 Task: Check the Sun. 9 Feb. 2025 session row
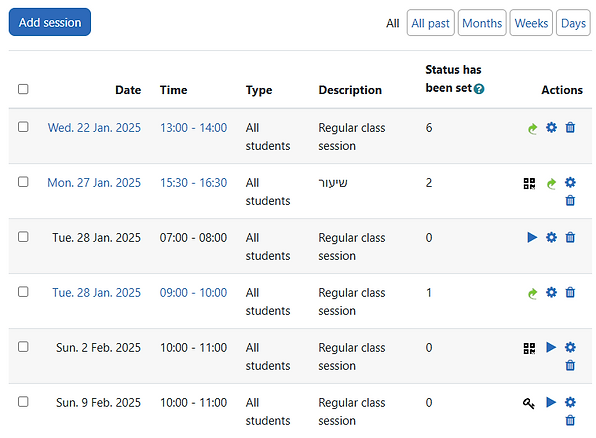(x=23, y=402)
